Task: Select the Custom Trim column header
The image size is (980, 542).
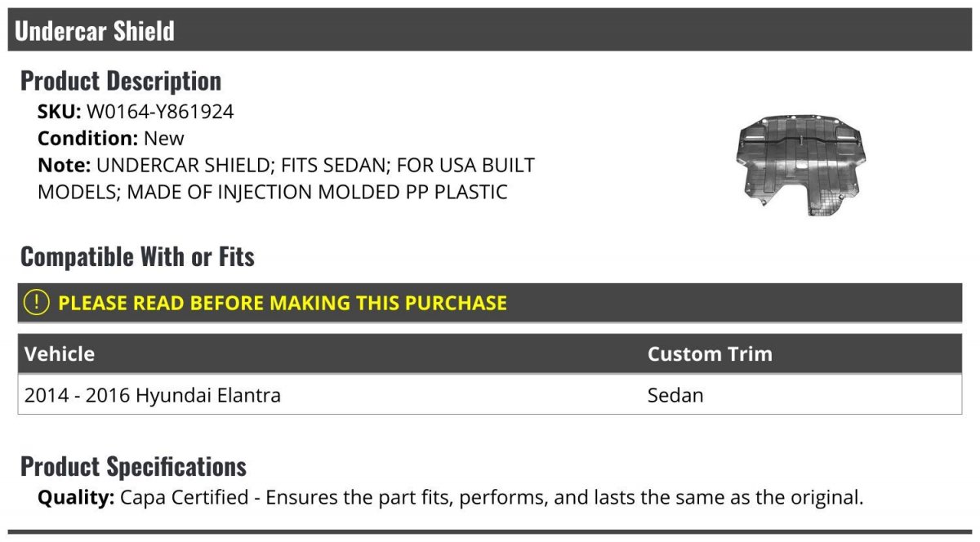Action: click(x=710, y=353)
